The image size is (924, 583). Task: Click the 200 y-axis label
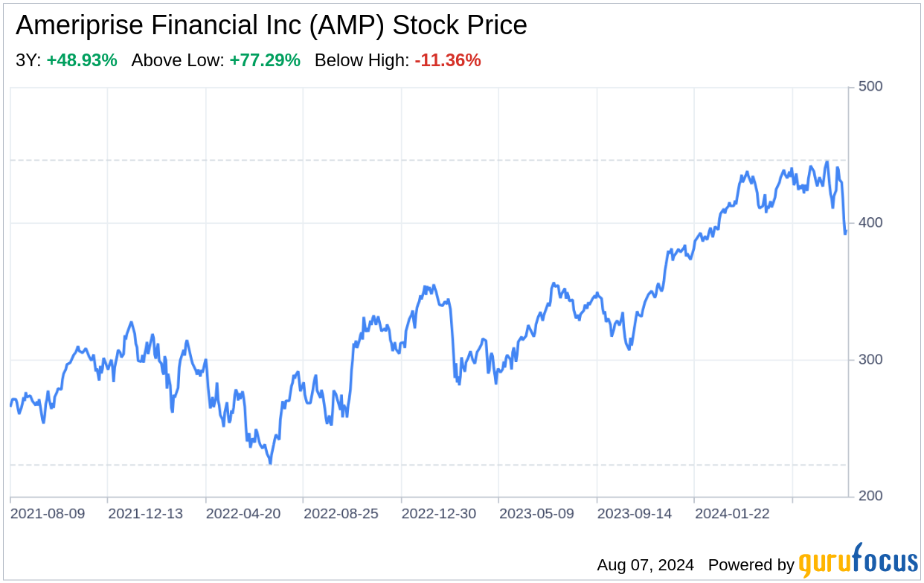(870, 497)
